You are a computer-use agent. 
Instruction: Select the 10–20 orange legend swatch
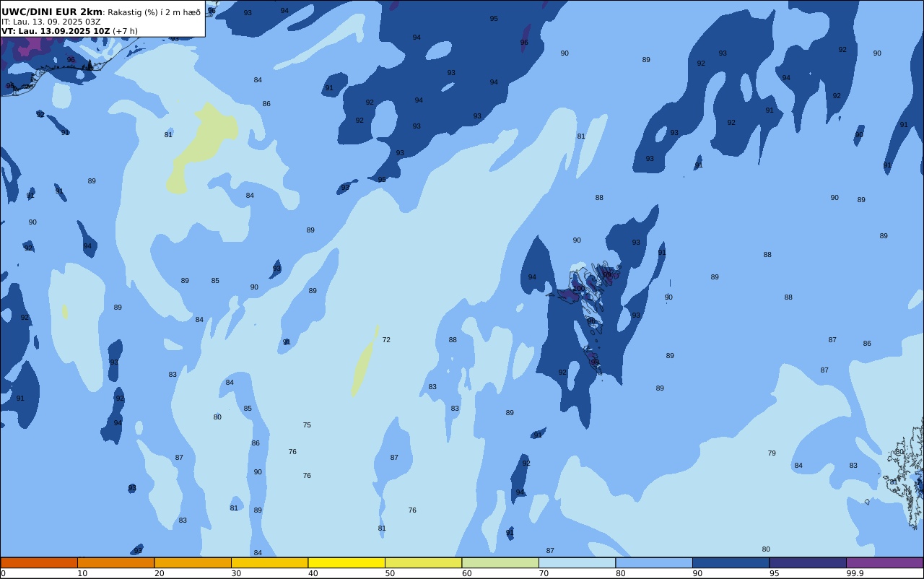pyautogui.click(x=115, y=562)
